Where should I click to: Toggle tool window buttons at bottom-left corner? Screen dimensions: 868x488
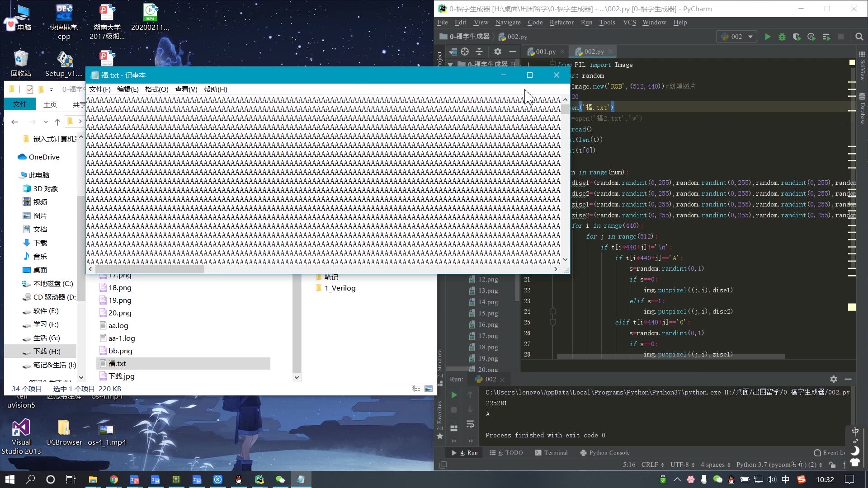pos(443,465)
